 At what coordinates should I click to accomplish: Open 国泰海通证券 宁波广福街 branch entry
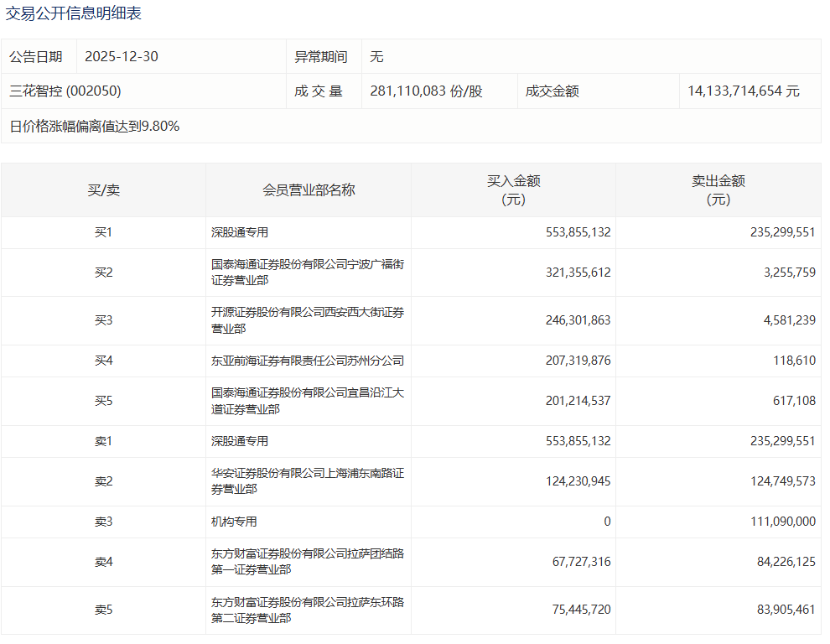click(308, 273)
